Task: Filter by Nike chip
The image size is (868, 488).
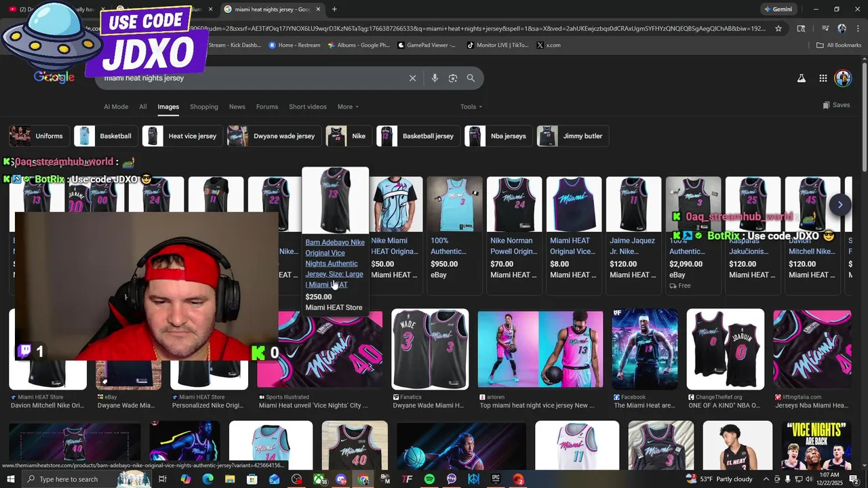Action: click(349, 136)
